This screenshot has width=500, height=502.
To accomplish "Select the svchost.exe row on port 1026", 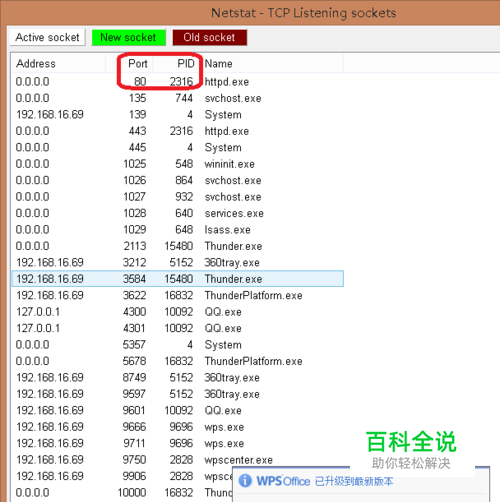I will [178, 180].
